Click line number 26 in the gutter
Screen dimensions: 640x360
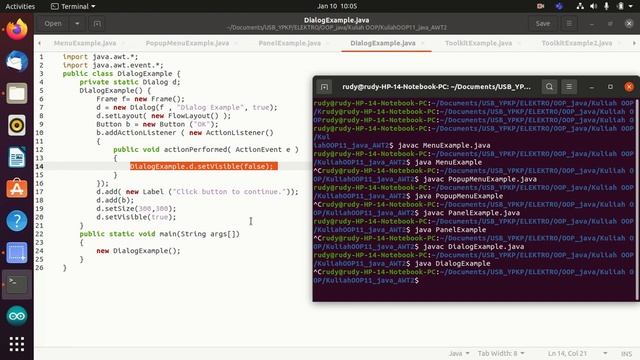coord(39,268)
